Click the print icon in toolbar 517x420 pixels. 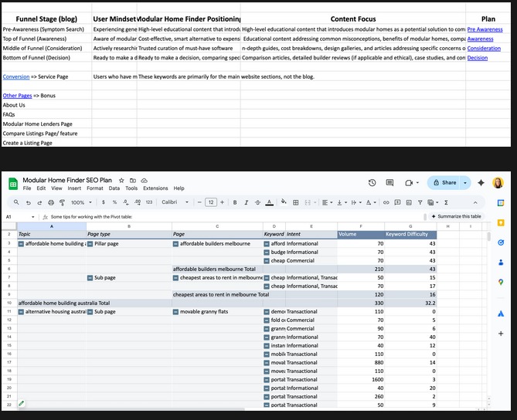tap(50, 202)
